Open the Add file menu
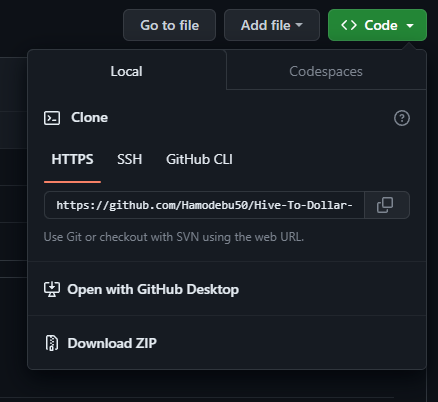438x402 pixels. point(272,25)
